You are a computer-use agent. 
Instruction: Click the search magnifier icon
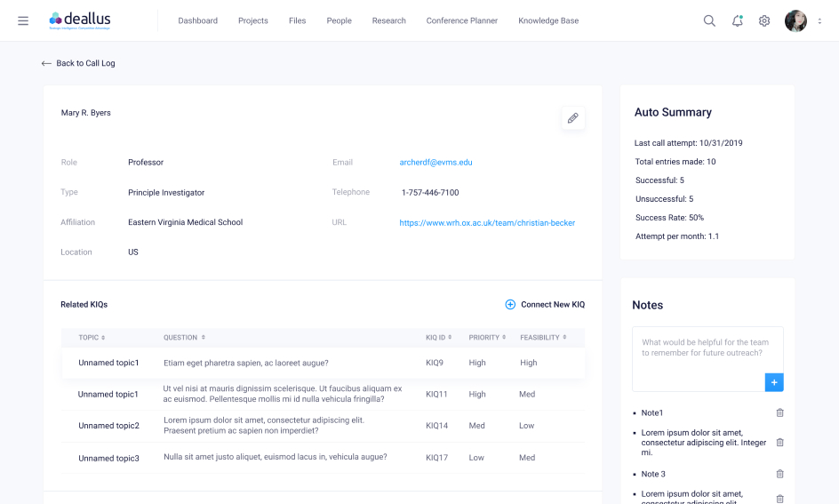coord(709,20)
